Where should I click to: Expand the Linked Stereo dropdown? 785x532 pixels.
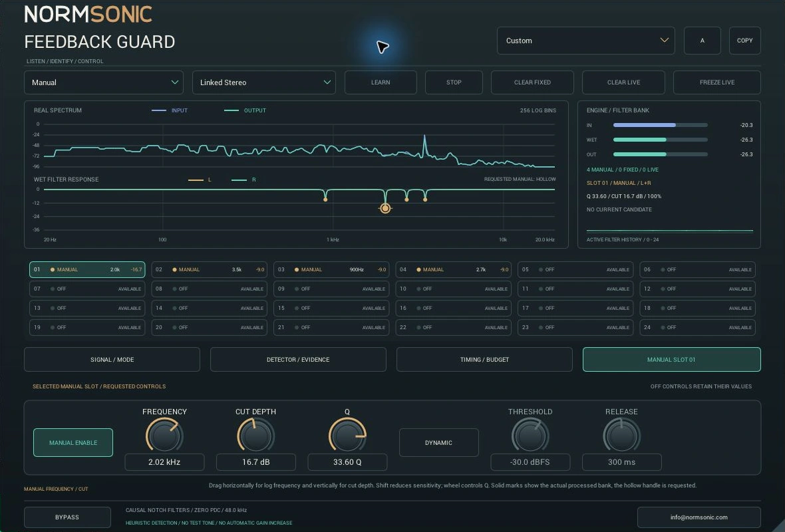[264, 82]
